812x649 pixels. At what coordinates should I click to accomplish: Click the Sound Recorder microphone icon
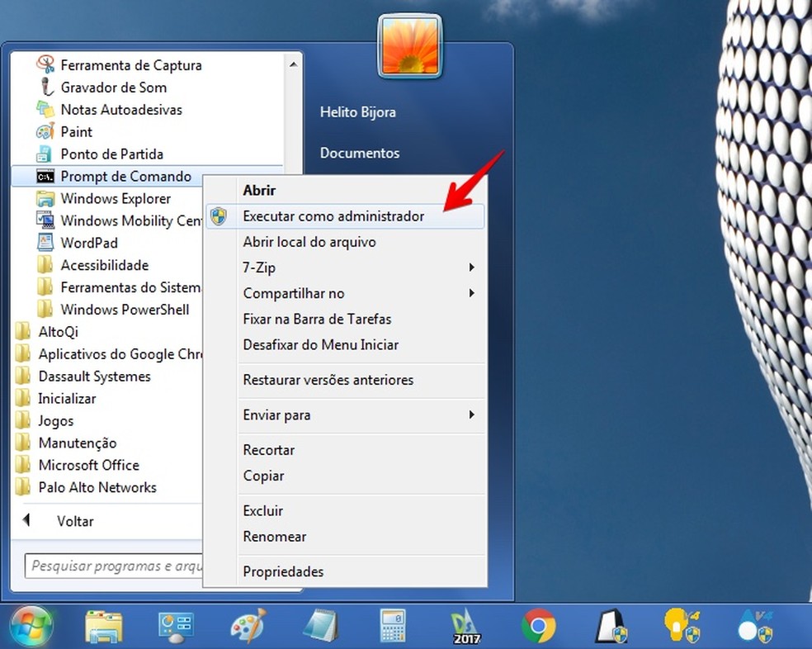[x=46, y=88]
